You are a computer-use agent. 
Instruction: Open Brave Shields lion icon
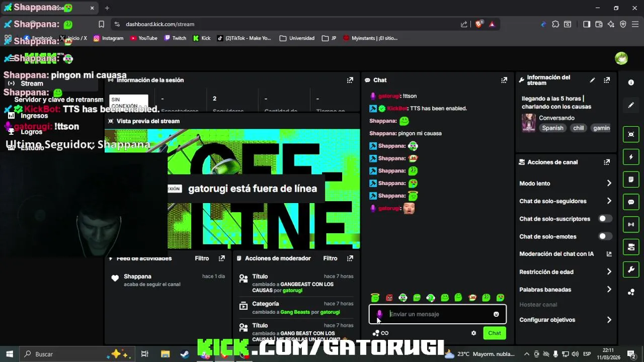point(479,24)
